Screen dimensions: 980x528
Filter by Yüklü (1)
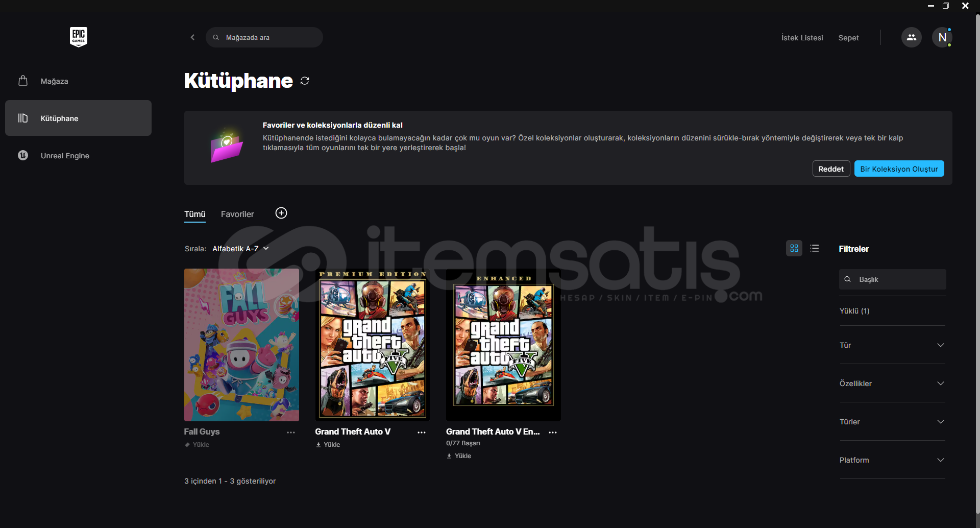coord(854,311)
